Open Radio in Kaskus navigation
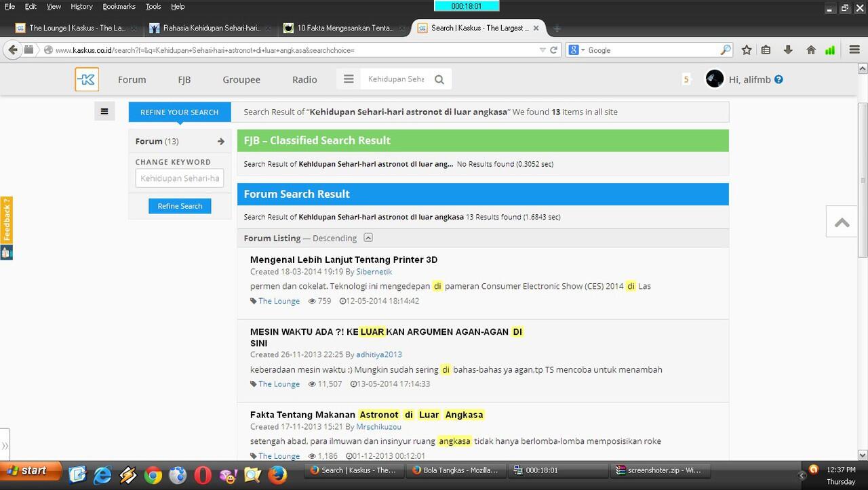Screen dimensions: 868x490 tap(304, 79)
